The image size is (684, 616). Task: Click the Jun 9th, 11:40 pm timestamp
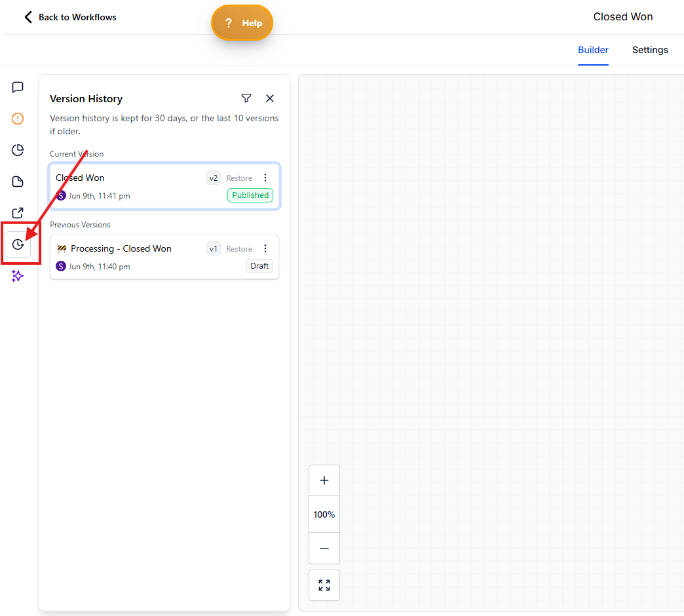click(x=100, y=267)
